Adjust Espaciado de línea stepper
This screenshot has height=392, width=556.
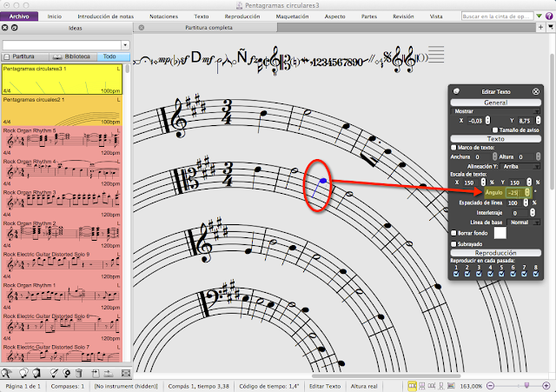[x=526, y=203]
